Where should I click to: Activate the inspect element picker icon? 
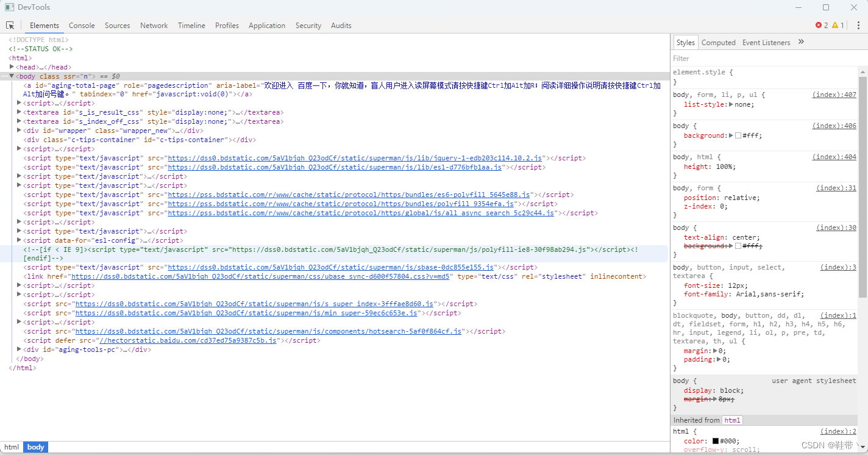(x=10, y=25)
